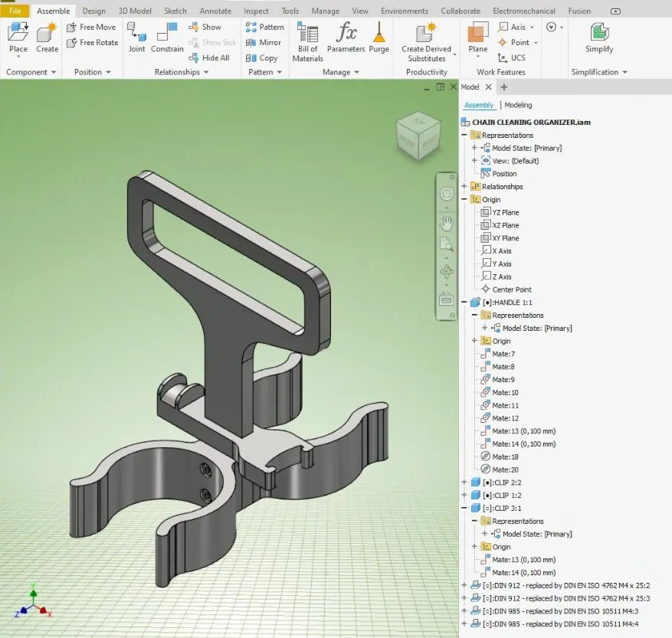Click Look At in navigation bar
This screenshot has height=638, width=672.
point(447,299)
